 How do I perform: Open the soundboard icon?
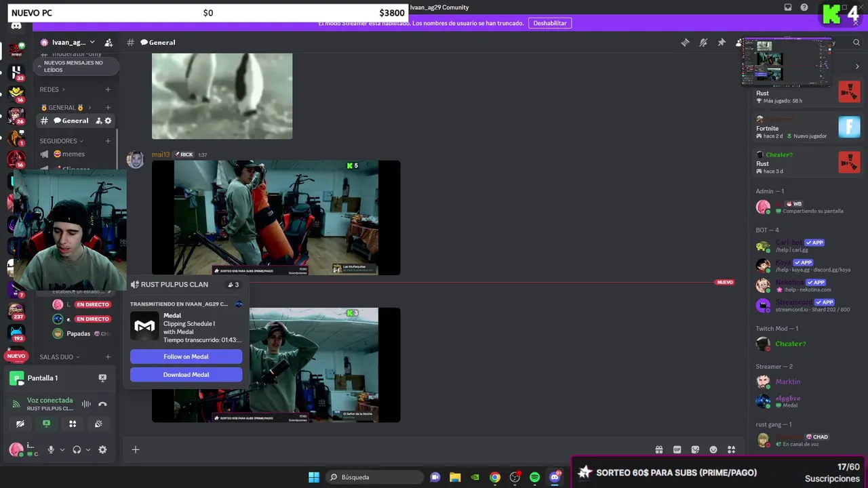[98, 424]
